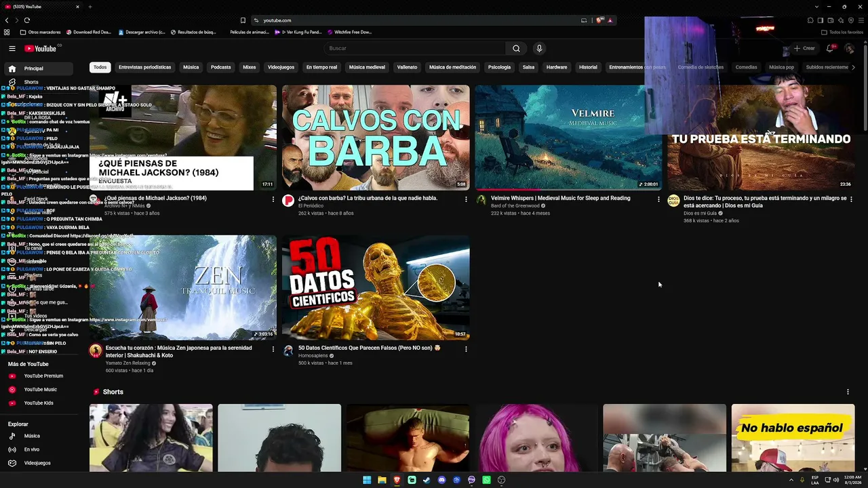This screenshot has width=868, height=488.
Task: Open Dios es mi Guía channel avatar
Action: pos(673,200)
